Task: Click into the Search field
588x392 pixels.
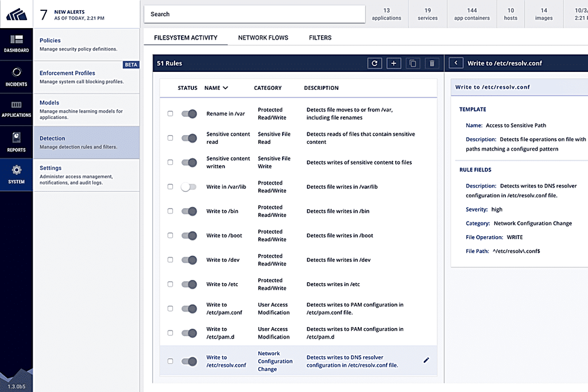Action: (x=254, y=14)
